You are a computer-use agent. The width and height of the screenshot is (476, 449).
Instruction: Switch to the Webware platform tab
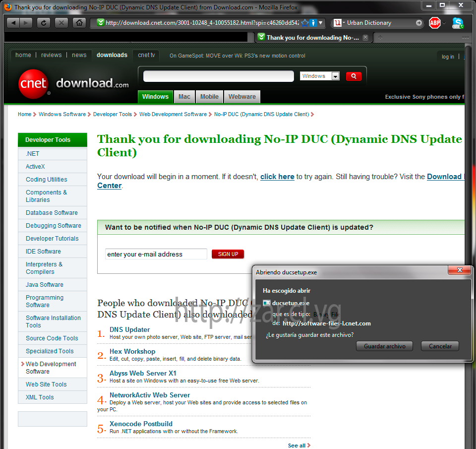tap(242, 97)
